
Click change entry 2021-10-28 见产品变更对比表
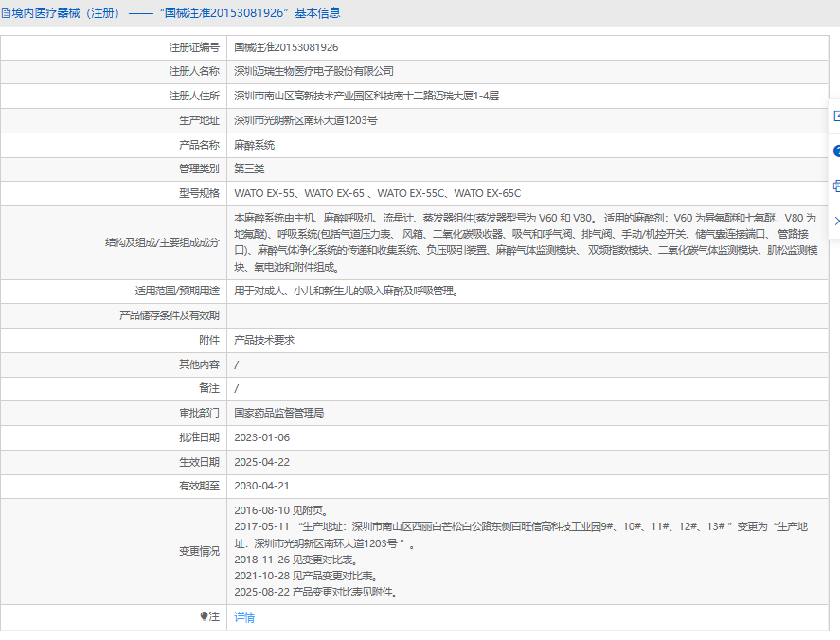coord(306,576)
